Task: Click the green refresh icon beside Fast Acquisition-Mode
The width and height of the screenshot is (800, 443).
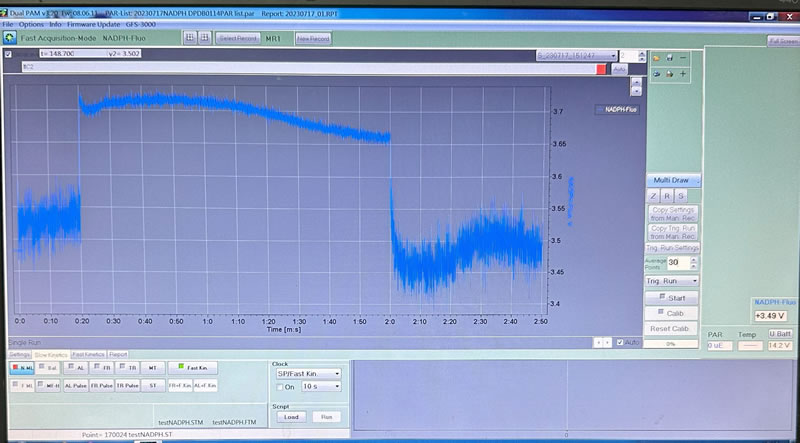Action: pos(9,37)
